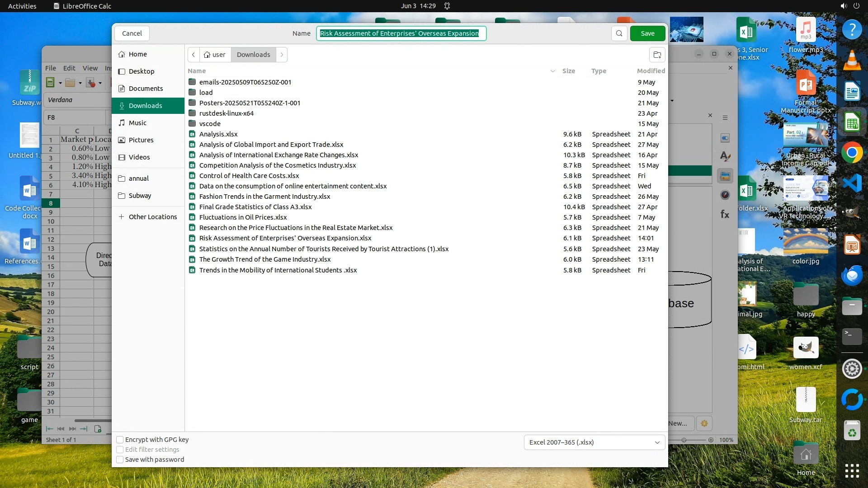Click the forward chevron in the path bar
The image size is (868, 488).
click(x=282, y=55)
